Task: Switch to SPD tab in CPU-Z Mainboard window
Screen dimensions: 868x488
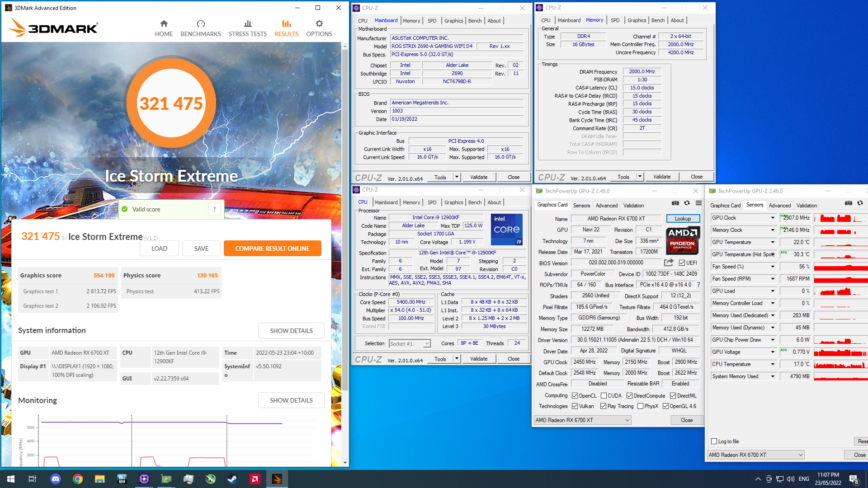Action: coord(432,21)
